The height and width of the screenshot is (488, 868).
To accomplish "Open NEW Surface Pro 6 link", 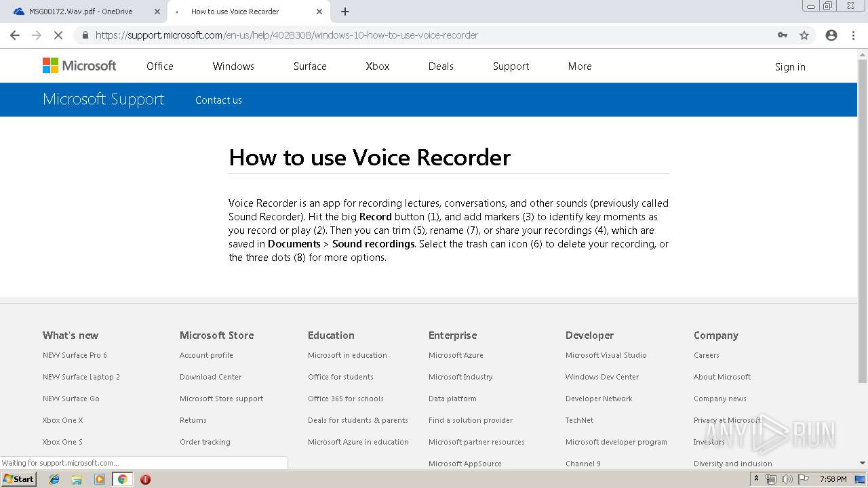I will coord(75,355).
